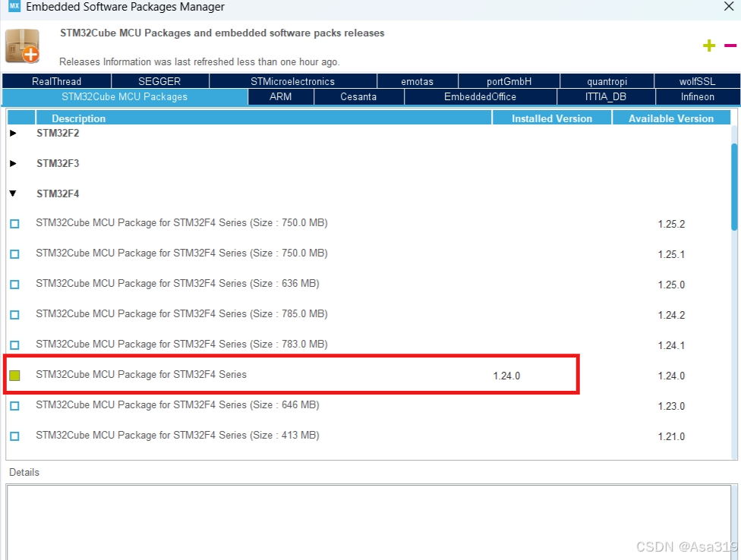This screenshot has height=560, width=741.
Task: Open the ARM tab
Action: pyautogui.click(x=281, y=97)
